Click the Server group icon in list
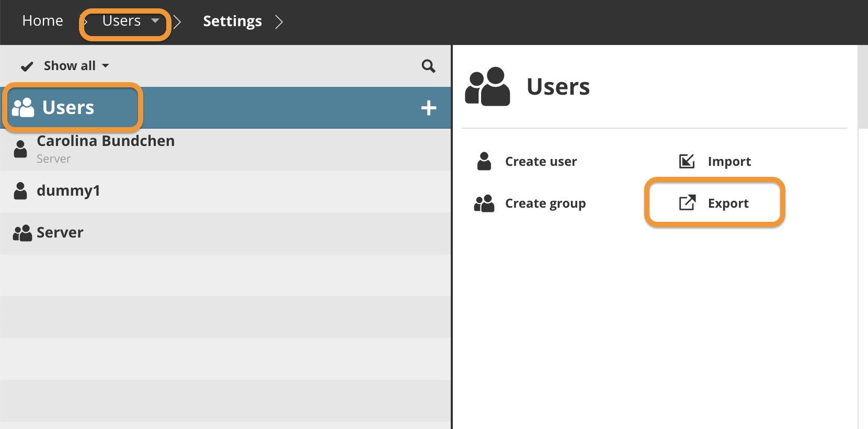Viewport: 868px width, 429px height. click(22, 233)
